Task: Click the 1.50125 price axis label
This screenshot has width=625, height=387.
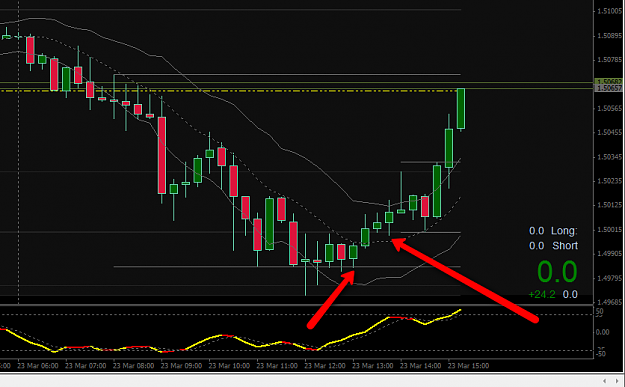Action: (609, 205)
